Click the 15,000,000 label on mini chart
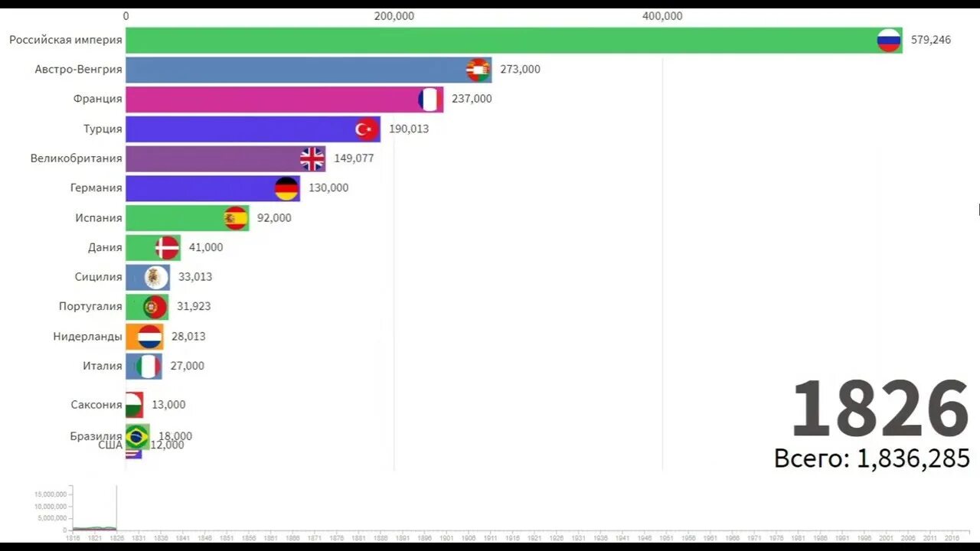The width and height of the screenshot is (980, 551). point(51,494)
